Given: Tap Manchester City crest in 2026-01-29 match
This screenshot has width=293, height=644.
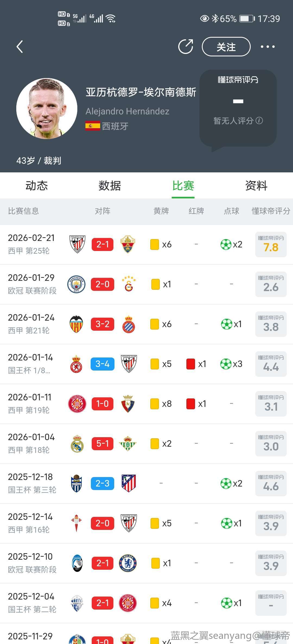Looking at the screenshot, I should pyautogui.click(x=76, y=284).
